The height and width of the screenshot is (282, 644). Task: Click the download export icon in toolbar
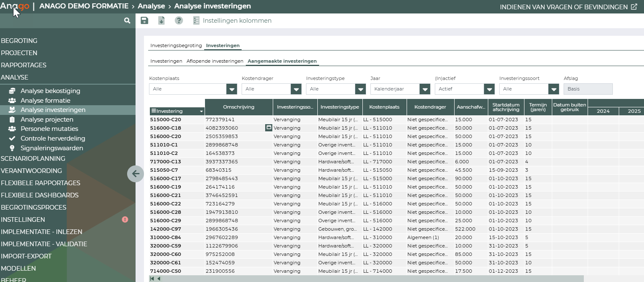pos(161,21)
